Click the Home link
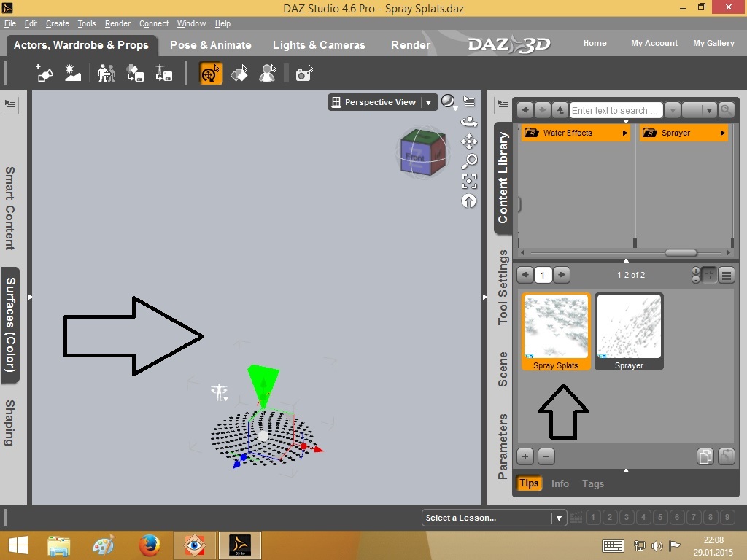 595,43
